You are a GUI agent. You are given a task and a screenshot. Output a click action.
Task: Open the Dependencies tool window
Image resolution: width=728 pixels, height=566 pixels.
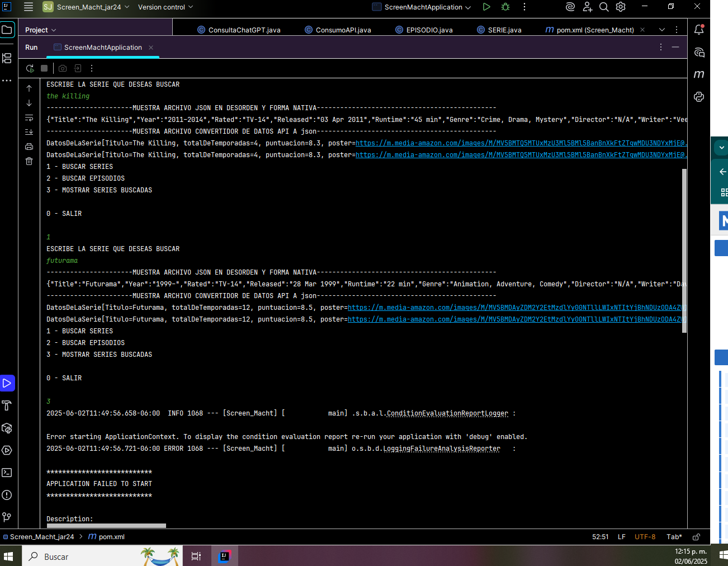(7, 428)
